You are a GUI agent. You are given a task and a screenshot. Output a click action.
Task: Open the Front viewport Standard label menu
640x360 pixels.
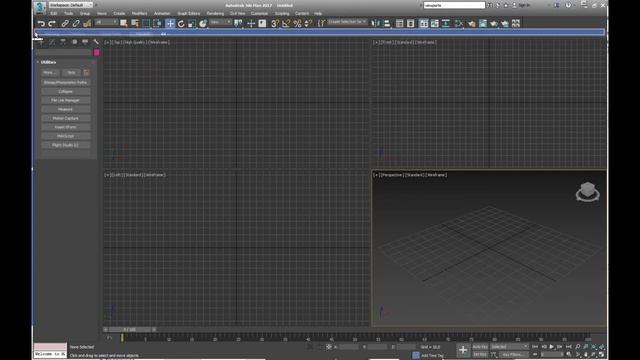[x=404, y=42]
